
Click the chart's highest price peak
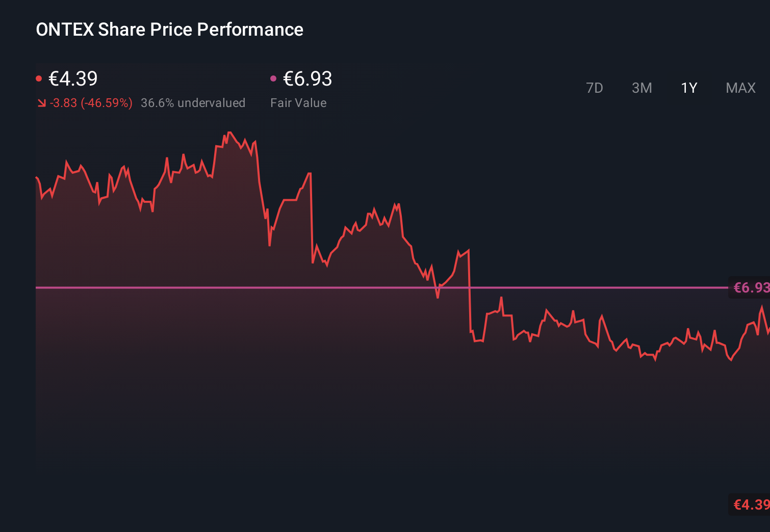(230, 131)
